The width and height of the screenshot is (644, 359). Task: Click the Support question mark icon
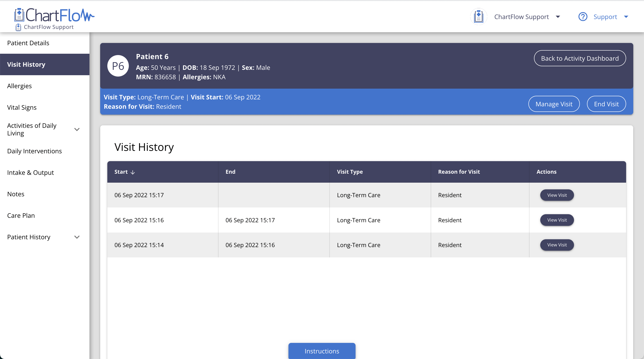click(583, 17)
